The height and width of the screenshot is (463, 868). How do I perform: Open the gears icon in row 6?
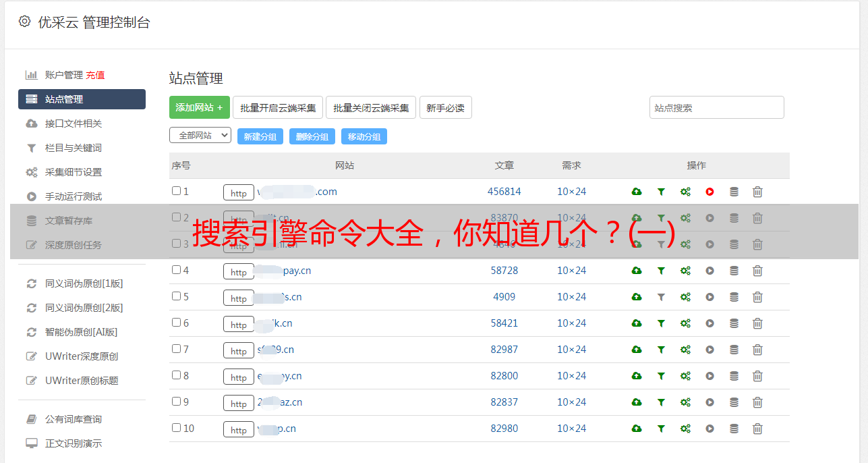(x=685, y=323)
